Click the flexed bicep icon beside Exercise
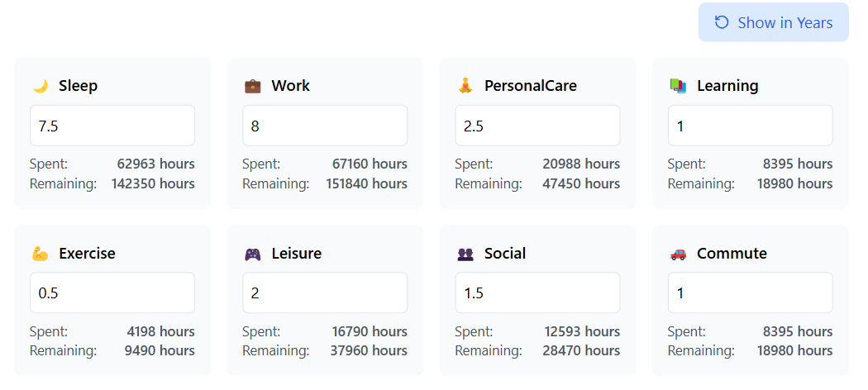The image size is (868, 390). (41, 254)
